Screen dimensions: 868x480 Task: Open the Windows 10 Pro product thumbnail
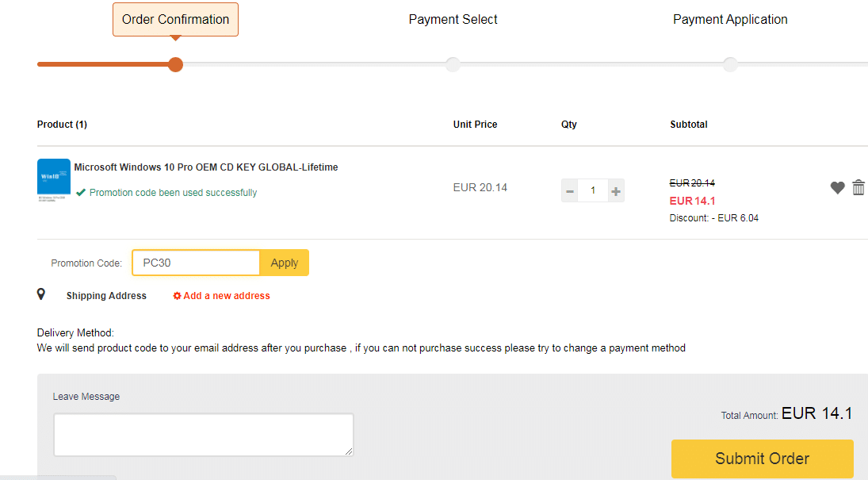point(54,179)
